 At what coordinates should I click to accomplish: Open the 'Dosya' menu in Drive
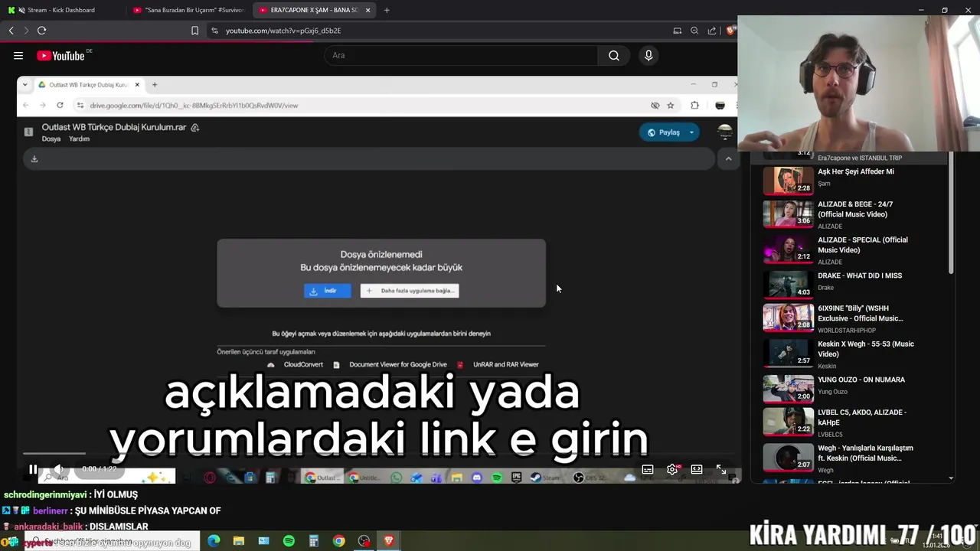click(51, 139)
